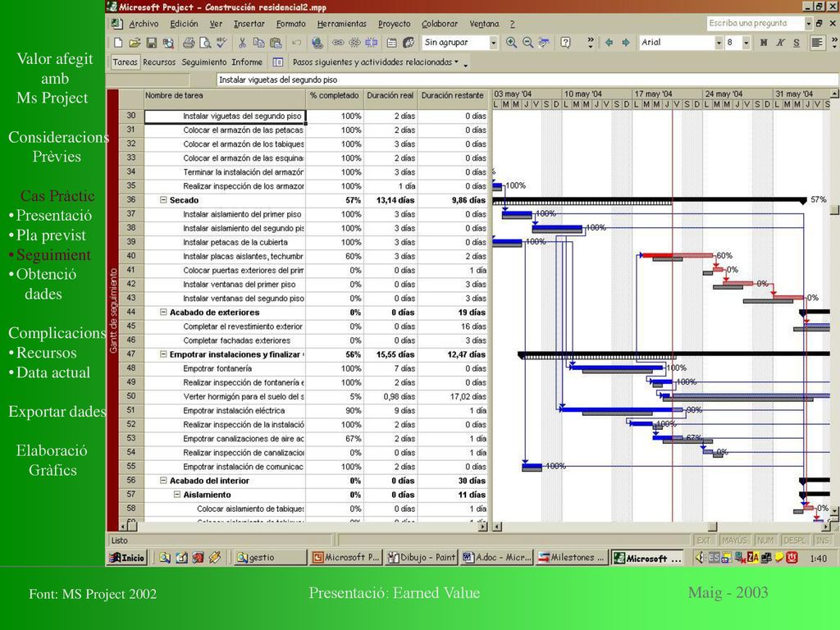Open the Colaborar menu
The image size is (840, 630).
[440, 24]
